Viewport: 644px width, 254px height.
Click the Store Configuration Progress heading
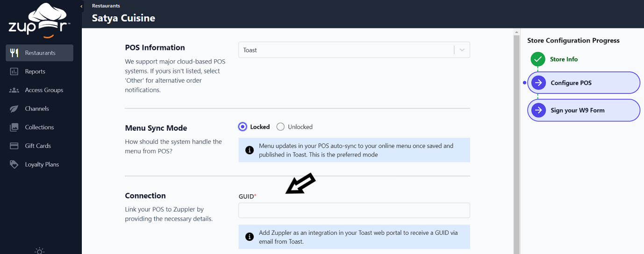tap(573, 41)
